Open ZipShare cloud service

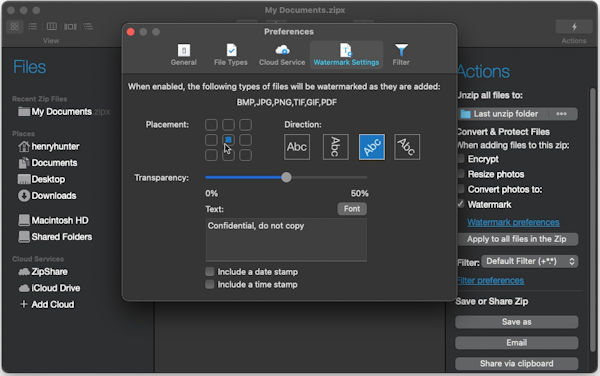[x=43, y=272]
